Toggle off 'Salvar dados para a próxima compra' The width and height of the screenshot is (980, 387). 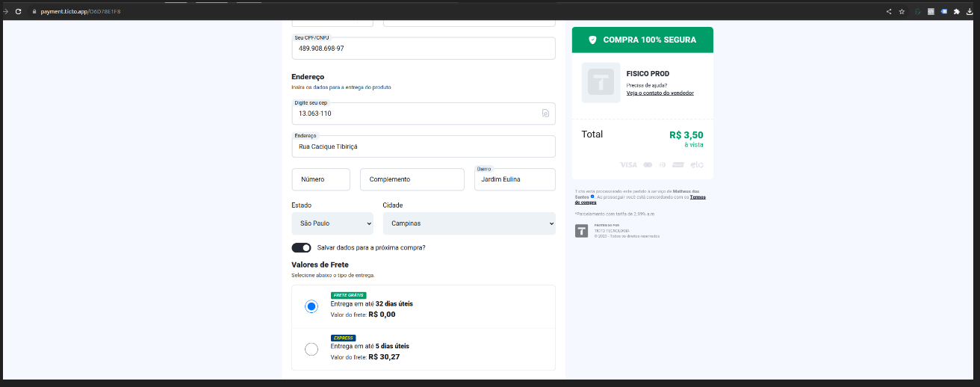pos(301,247)
